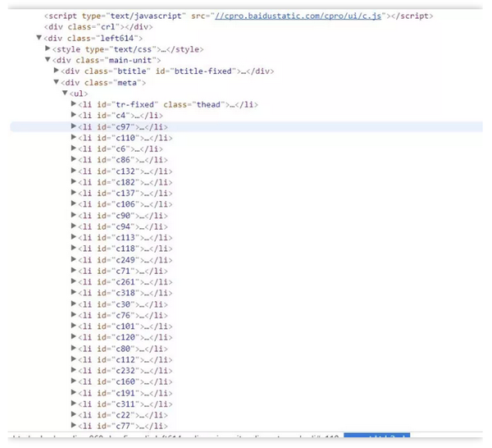Select the li id c318 row
This screenshot has width=492, height=448.
[x=125, y=293]
